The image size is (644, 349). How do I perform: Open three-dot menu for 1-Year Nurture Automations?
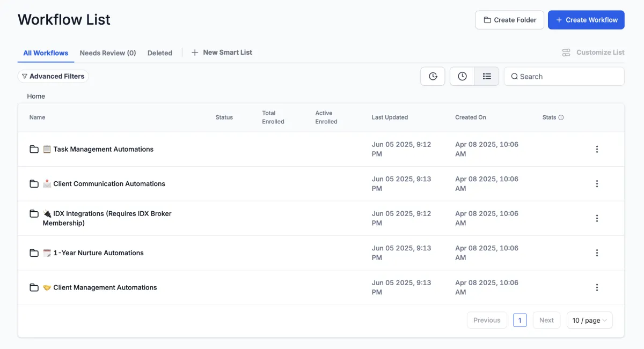coord(597,253)
